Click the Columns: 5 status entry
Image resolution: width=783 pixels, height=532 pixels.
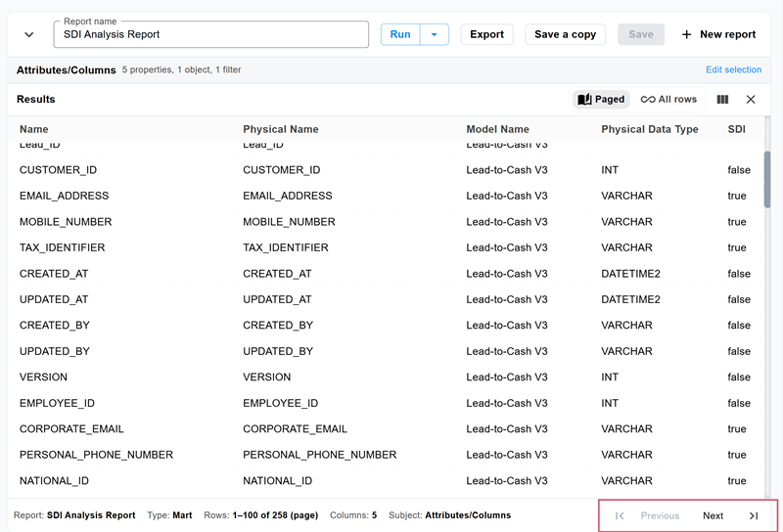pyautogui.click(x=353, y=515)
